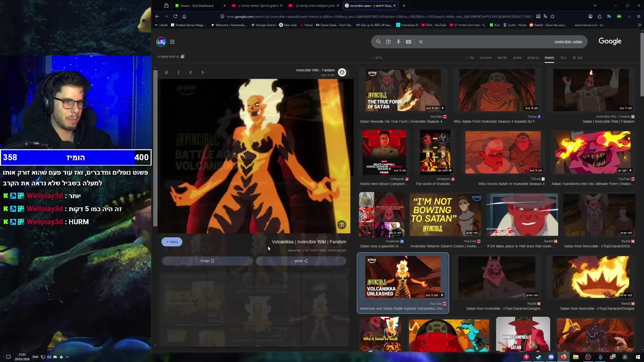Click the save button under the preview
The height and width of the screenshot is (362, 644).
click(207, 261)
